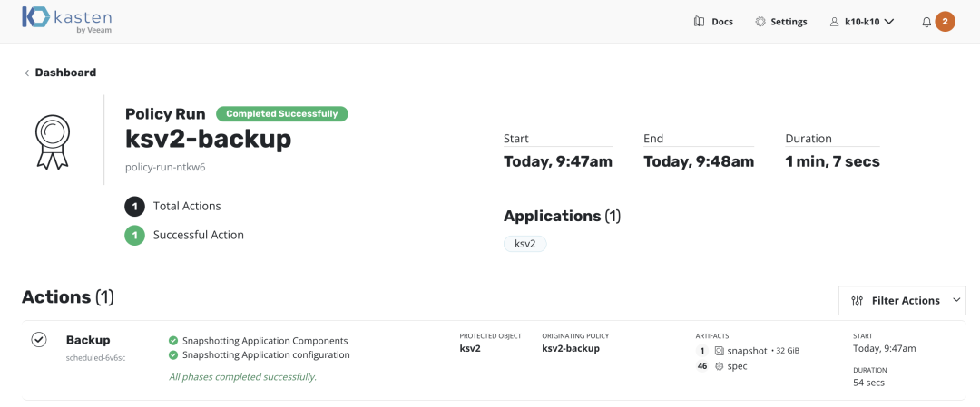Click the artifact count 1 badge
The image size is (980, 407).
click(702, 351)
